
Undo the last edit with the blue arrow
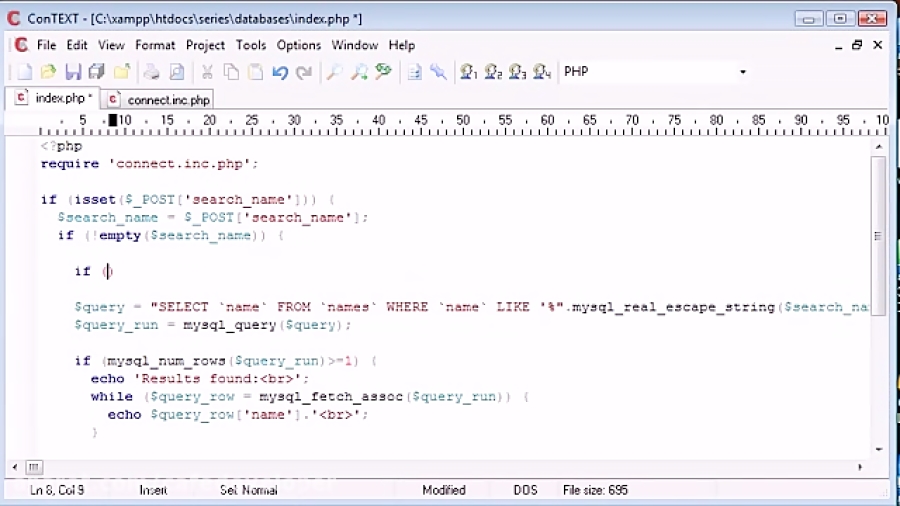[x=280, y=72]
